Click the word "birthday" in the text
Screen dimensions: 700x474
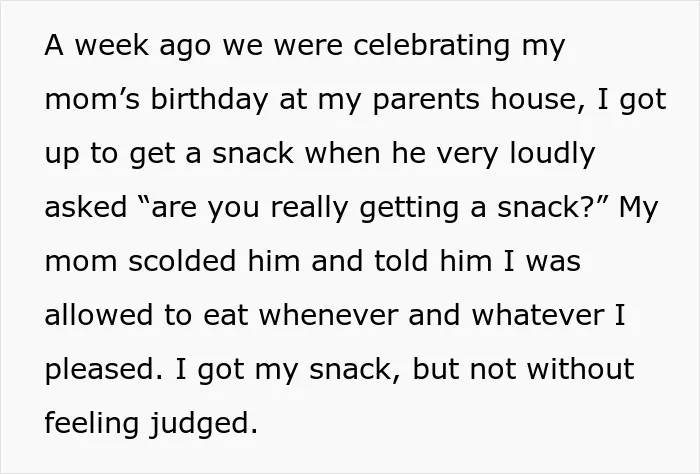point(209,100)
